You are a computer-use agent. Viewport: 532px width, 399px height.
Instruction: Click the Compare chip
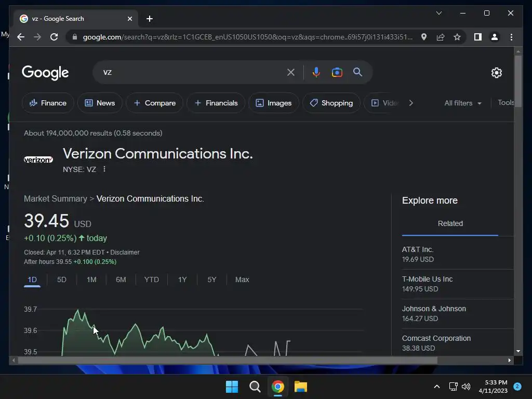[x=154, y=103]
